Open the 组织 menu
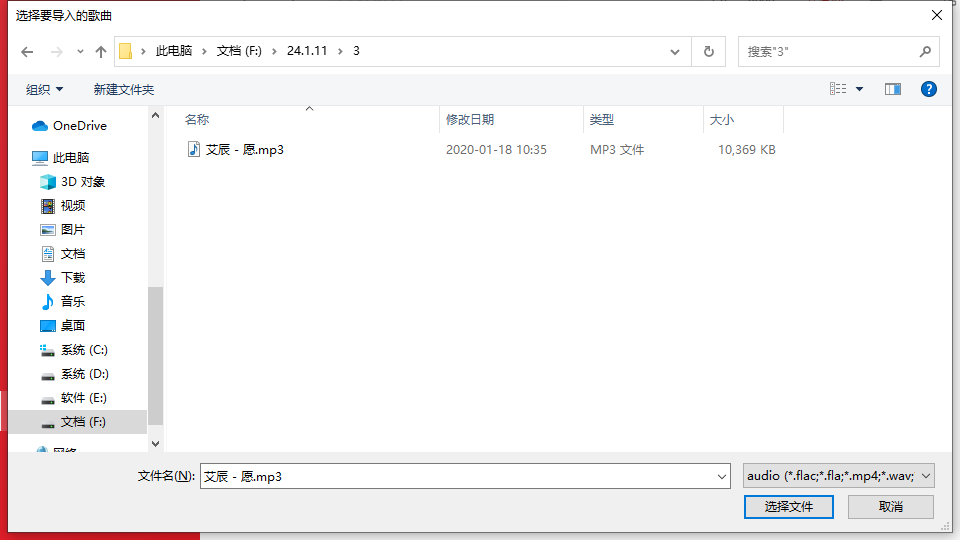Viewport: 960px width, 540px height. coord(44,89)
